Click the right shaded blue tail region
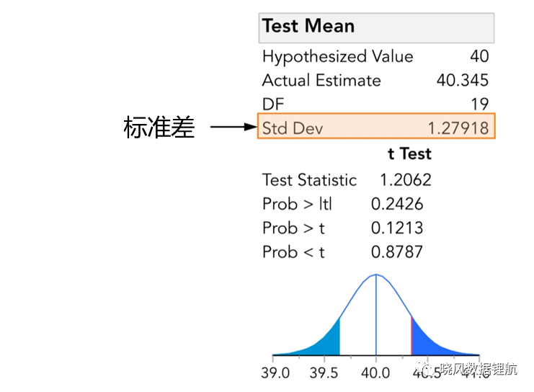The image size is (534, 392). [429, 344]
